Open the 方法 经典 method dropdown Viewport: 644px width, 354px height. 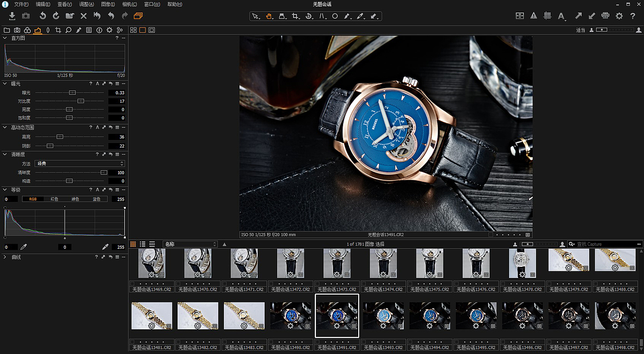[x=79, y=164]
